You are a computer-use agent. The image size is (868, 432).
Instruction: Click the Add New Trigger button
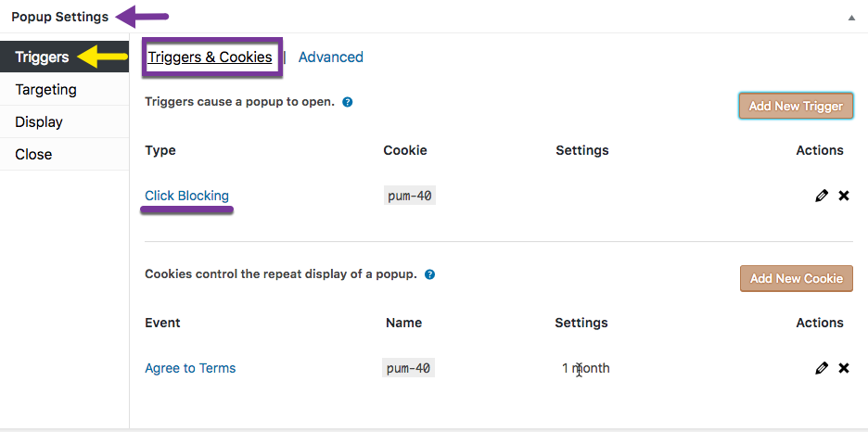pyautogui.click(x=796, y=106)
